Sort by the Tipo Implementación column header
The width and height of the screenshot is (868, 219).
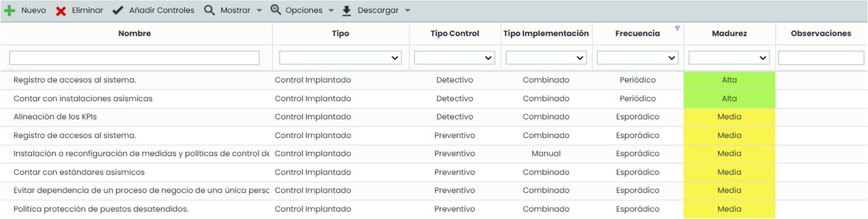[546, 33]
